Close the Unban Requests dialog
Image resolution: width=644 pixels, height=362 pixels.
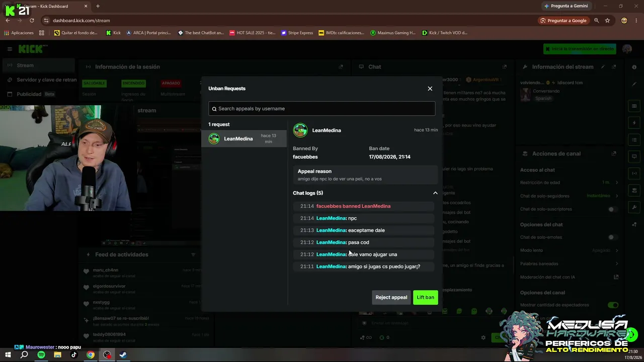pyautogui.click(x=430, y=88)
